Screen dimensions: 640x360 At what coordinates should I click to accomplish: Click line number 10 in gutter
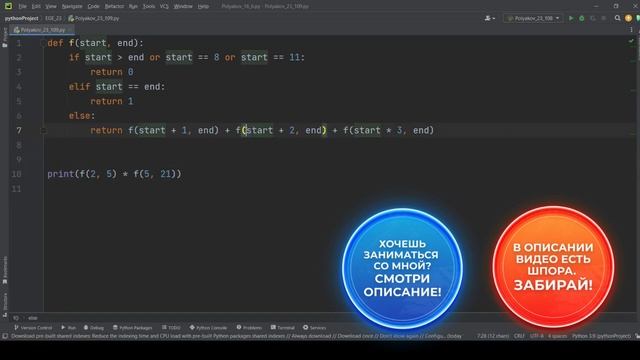click(16, 174)
